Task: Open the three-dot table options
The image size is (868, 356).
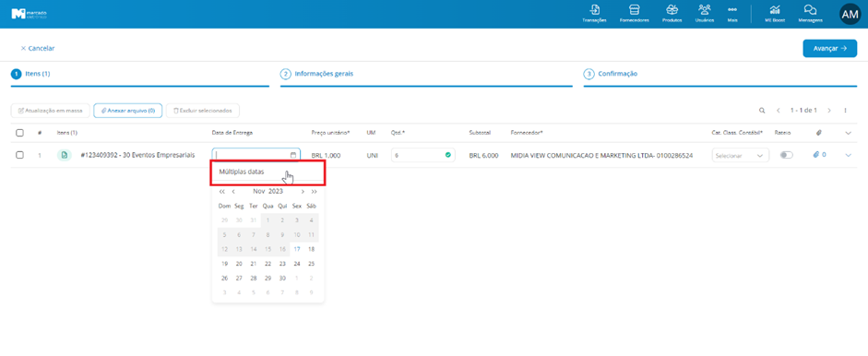Action: (x=845, y=111)
